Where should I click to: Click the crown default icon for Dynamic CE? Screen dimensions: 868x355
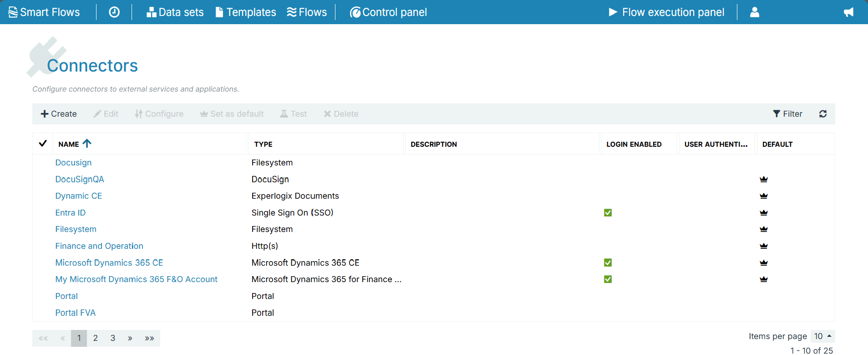(x=764, y=196)
